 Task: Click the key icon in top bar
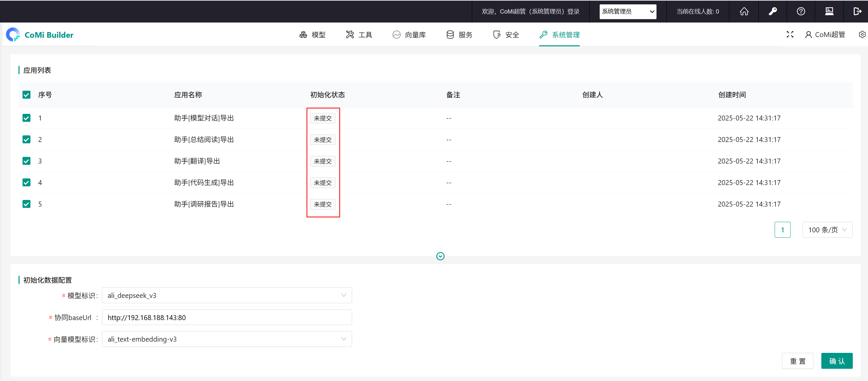pos(772,12)
